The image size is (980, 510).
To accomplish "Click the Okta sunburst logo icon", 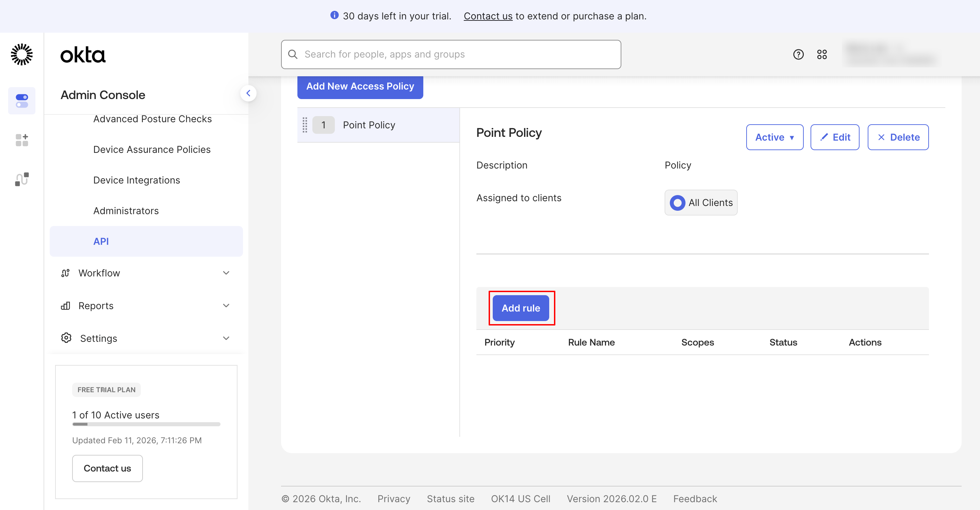I will pyautogui.click(x=22, y=54).
